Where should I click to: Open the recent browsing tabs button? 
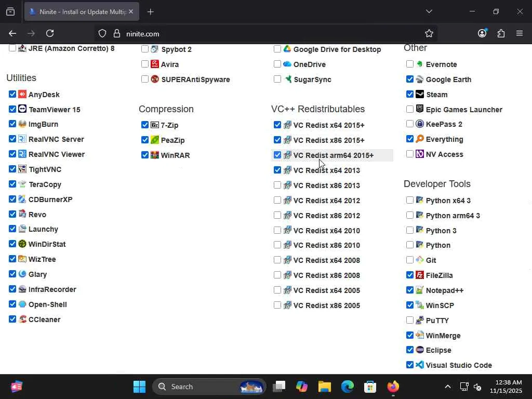(x=10, y=12)
